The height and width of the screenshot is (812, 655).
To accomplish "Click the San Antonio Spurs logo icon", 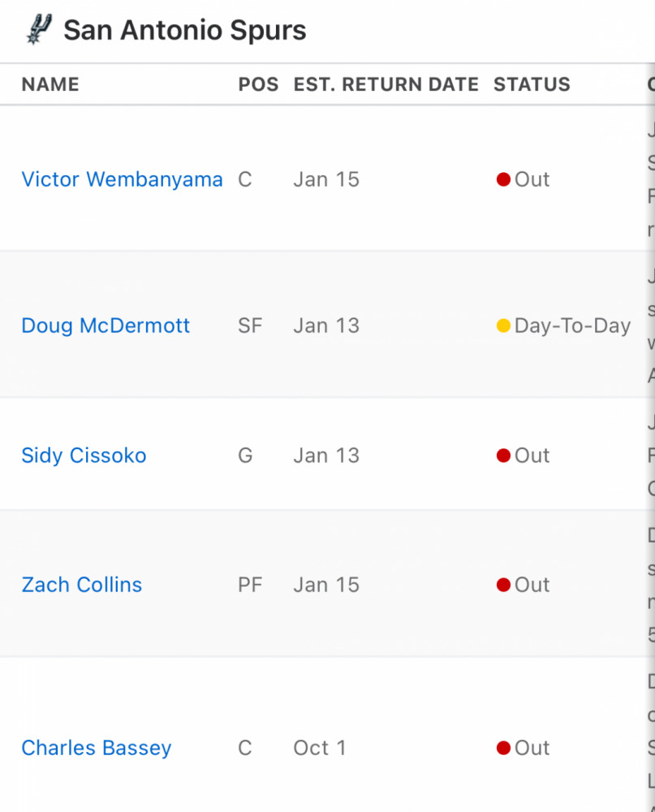I will click(x=39, y=29).
